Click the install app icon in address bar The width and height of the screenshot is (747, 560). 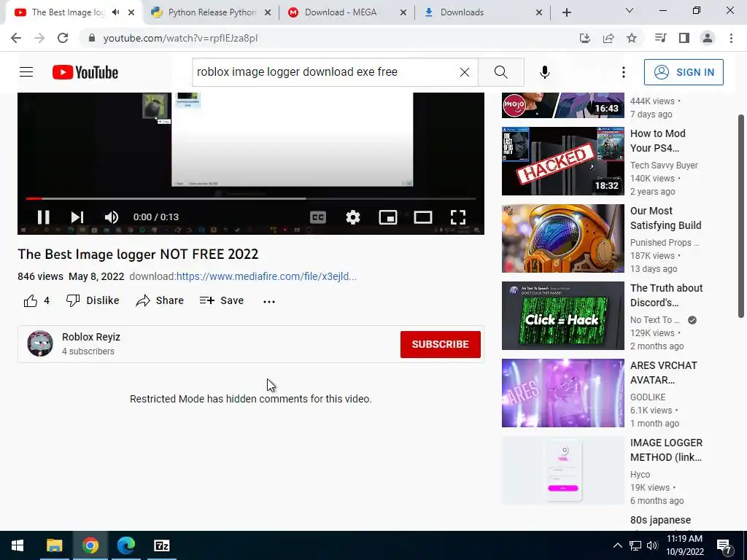(585, 38)
